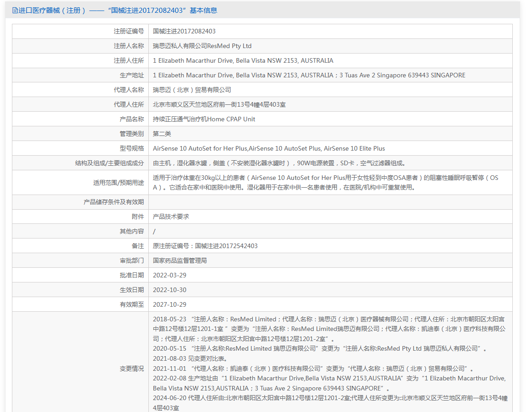Select registrant name 瑞思迈私人有限公司ResMed Pty Ltd
This screenshot has width=532, height=412.
pyautogui.click(x=202, y=46)
